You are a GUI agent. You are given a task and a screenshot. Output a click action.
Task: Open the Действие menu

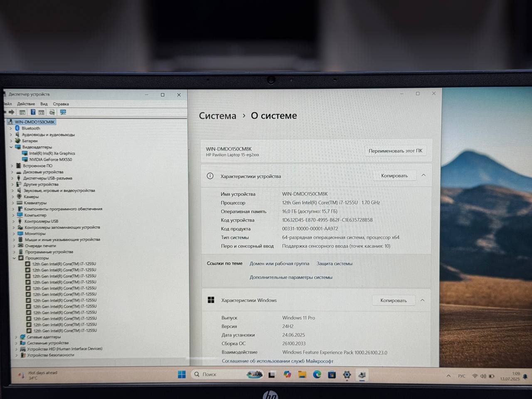point(26,104)
